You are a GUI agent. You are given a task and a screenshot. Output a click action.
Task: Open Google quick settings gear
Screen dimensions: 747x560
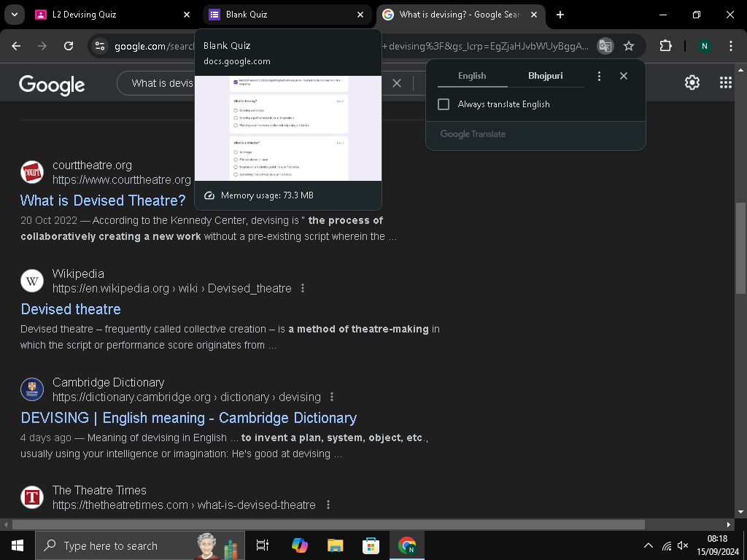coord(692,82)
